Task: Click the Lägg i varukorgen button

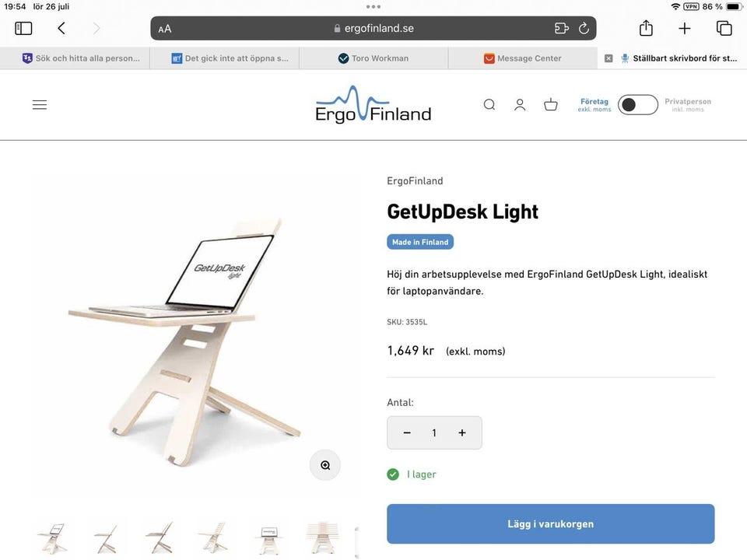Action: [550, 523]
